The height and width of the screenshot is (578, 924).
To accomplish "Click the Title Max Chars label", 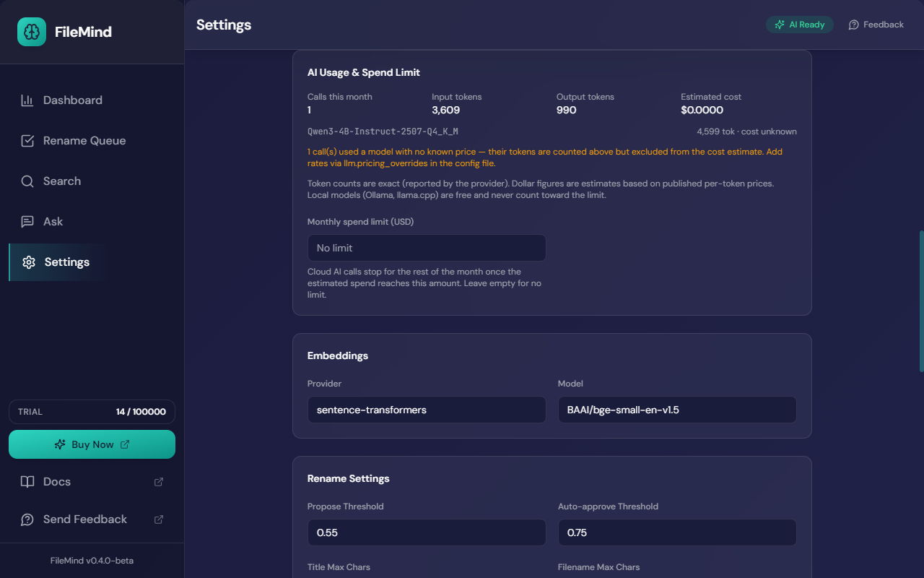I will pyautogui.click(x=339, y=567).
